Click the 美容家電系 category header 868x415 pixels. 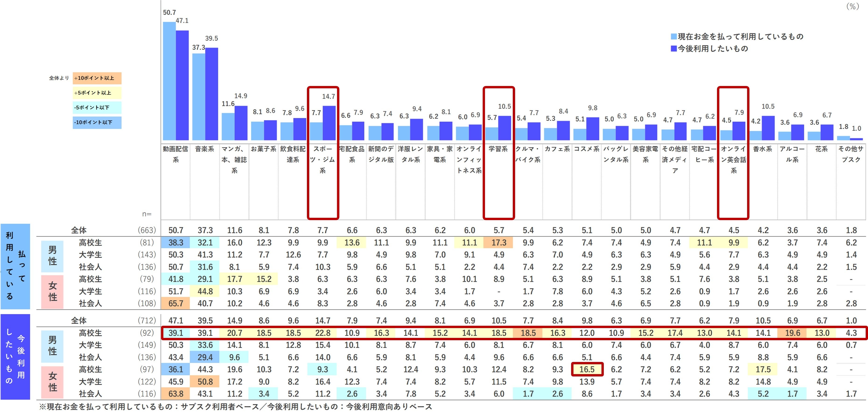(645, 154)
